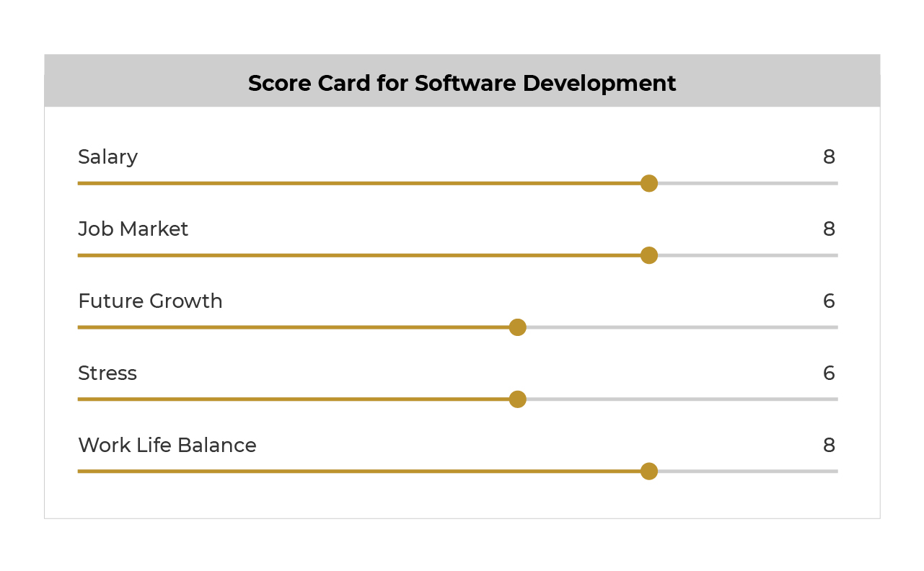Click the Work Life Balance score value
This screenshot has width=924, height=571.
pos(830,446)
